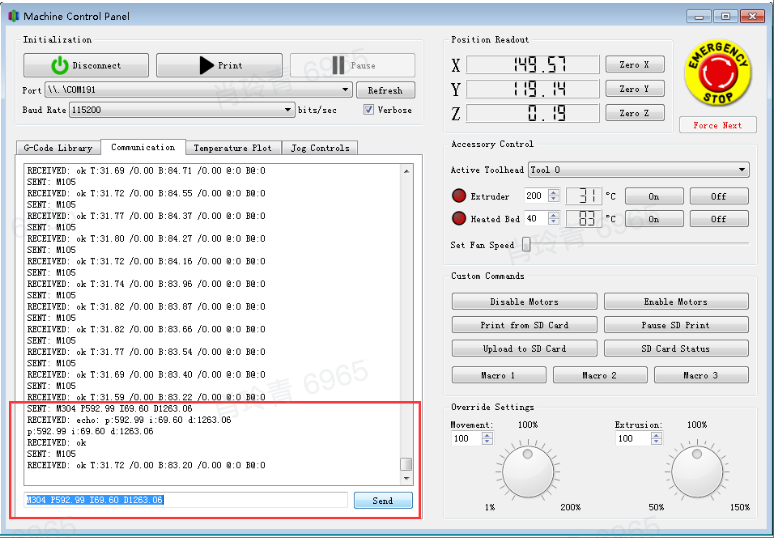Click the Send button

pyautogui.click(x=383, y=500)
